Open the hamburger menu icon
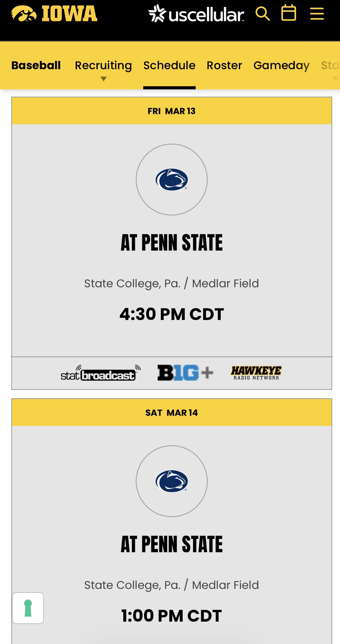The height and width of the screenshot is (644, 340). coord(317,14)
